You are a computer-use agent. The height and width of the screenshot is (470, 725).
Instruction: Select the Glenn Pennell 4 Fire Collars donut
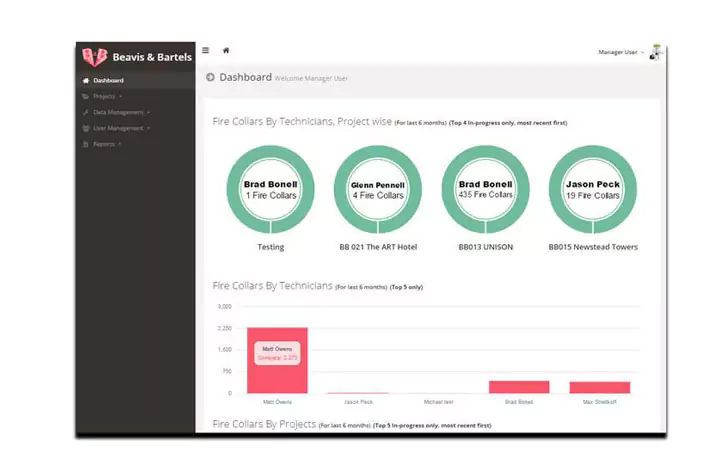click(377, 189)
